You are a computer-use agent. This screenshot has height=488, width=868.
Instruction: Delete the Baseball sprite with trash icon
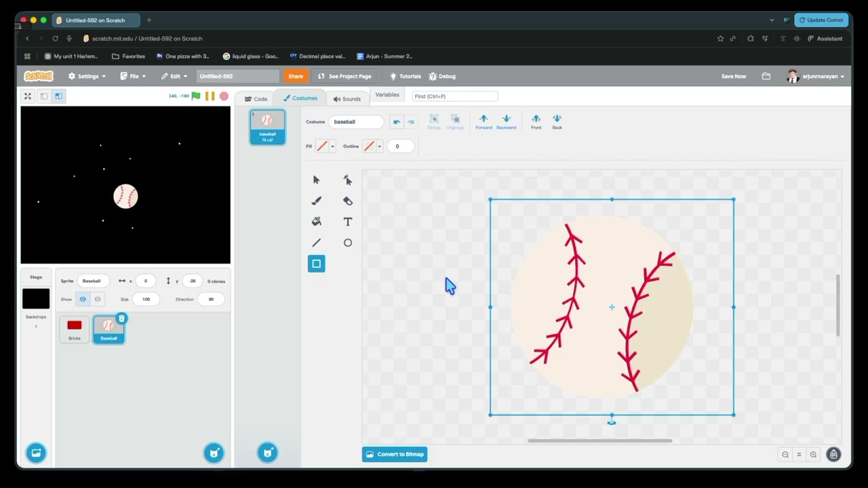point(121,319)
